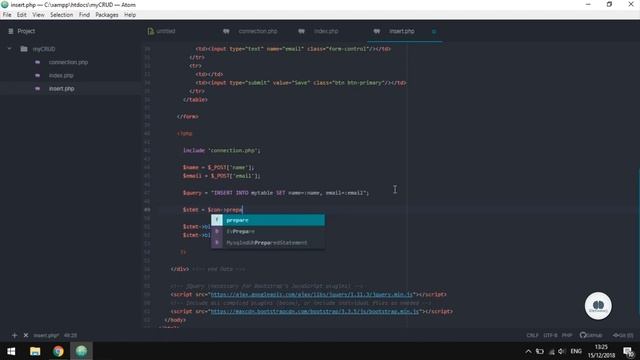Click the battery icon in system tray

tap(540, 351)
